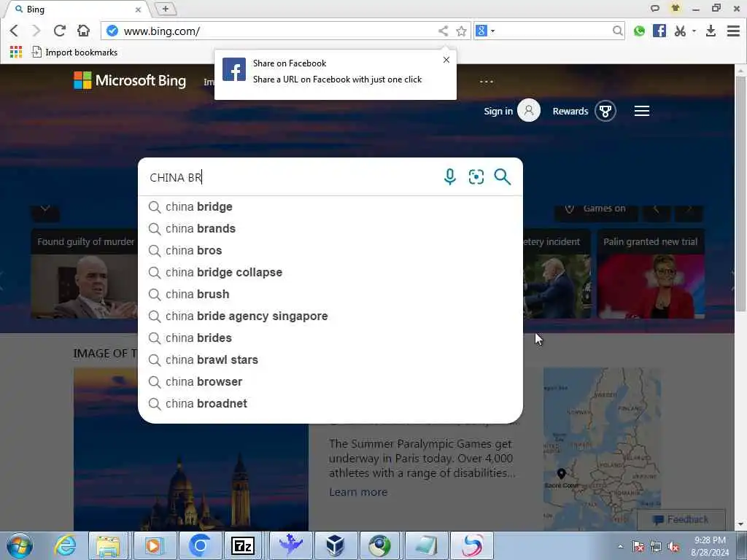Screen dimensions: 747x560
Task: Click Import bookmarks
Action: (x=75, y=52)
